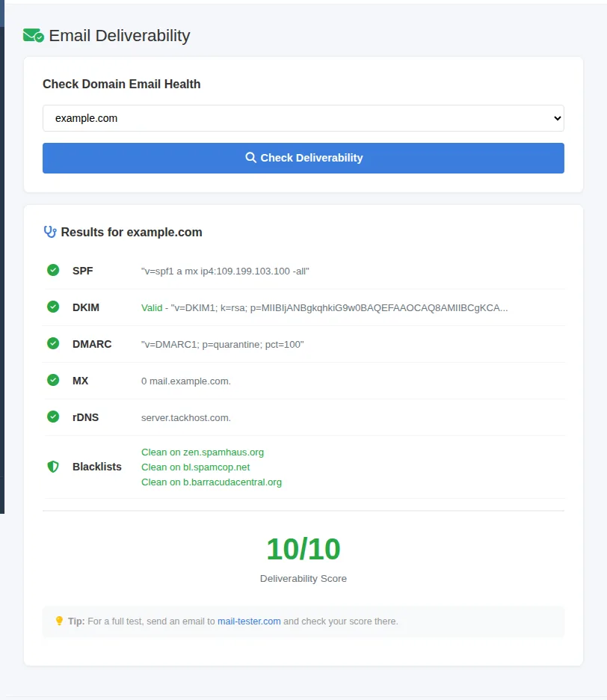607x700 pixels.
Task: Click the Blacklists shield icon
Action: 53,467
